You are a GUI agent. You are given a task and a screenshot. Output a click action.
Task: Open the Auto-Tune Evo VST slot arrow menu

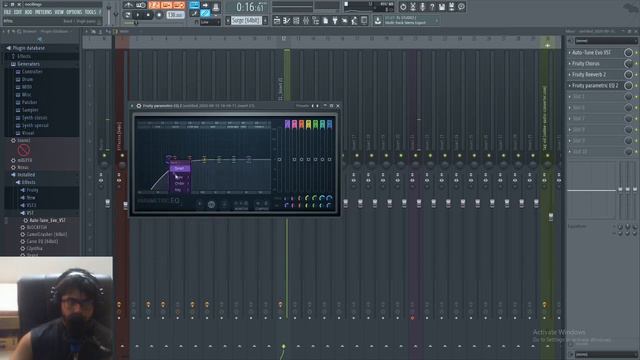[570, 53]
